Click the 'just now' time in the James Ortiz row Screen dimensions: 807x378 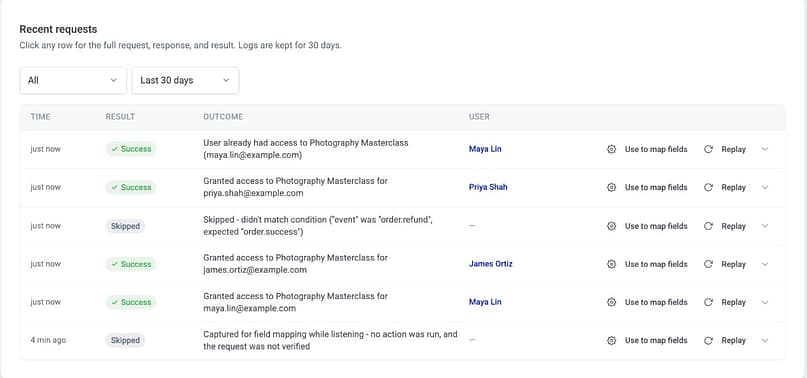click(x=45, y=264)
